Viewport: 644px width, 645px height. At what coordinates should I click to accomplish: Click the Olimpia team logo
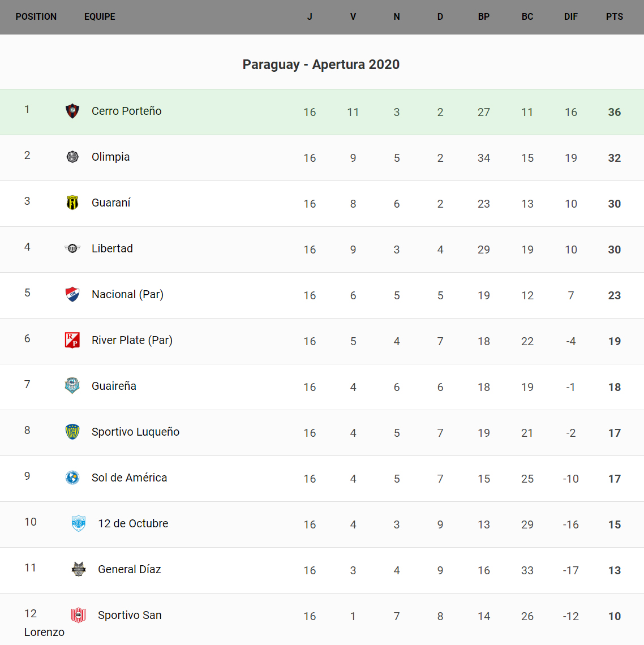pyautogui.click(x=72, y=157)
